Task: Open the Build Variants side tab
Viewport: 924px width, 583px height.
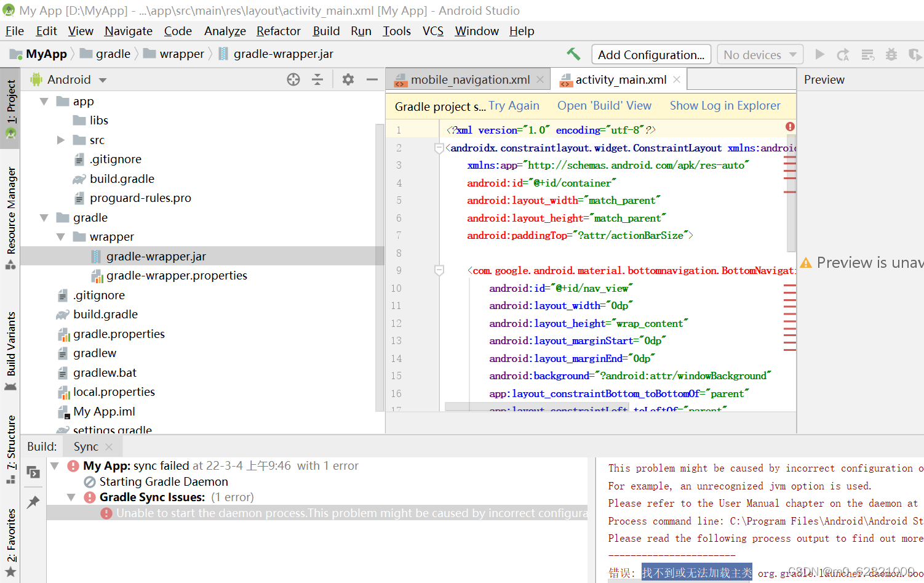Action: click(x=10, y=351)
